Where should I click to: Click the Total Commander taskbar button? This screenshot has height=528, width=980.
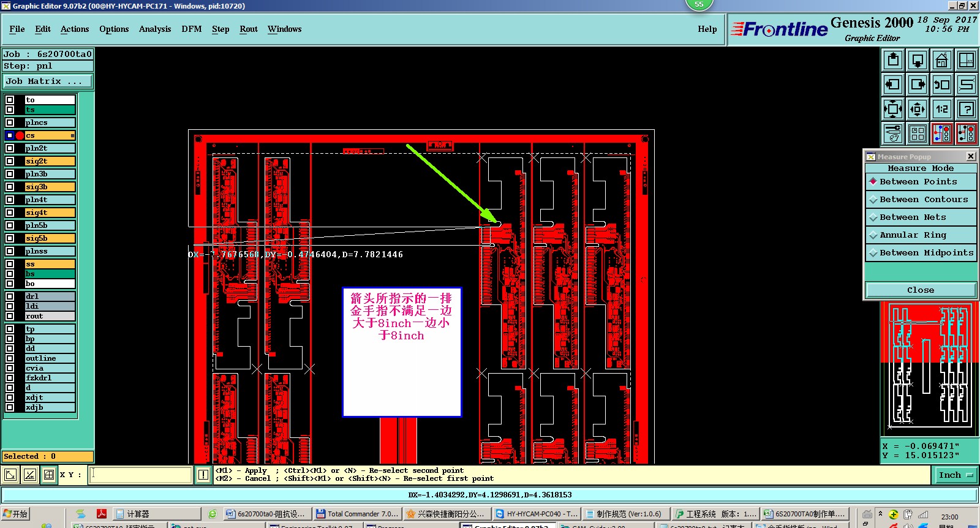coord(356,514)
